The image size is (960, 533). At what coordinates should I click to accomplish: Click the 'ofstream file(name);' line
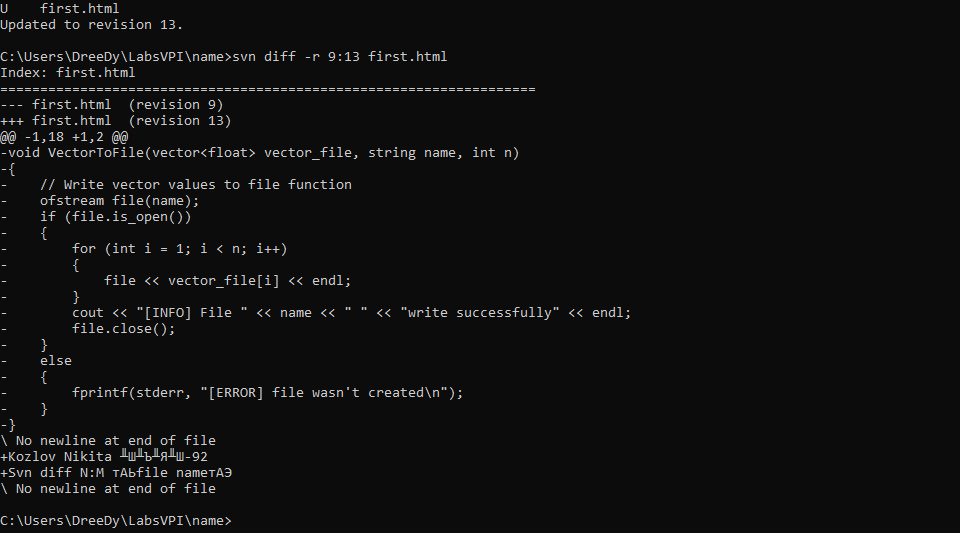click(x=119, y=201)
